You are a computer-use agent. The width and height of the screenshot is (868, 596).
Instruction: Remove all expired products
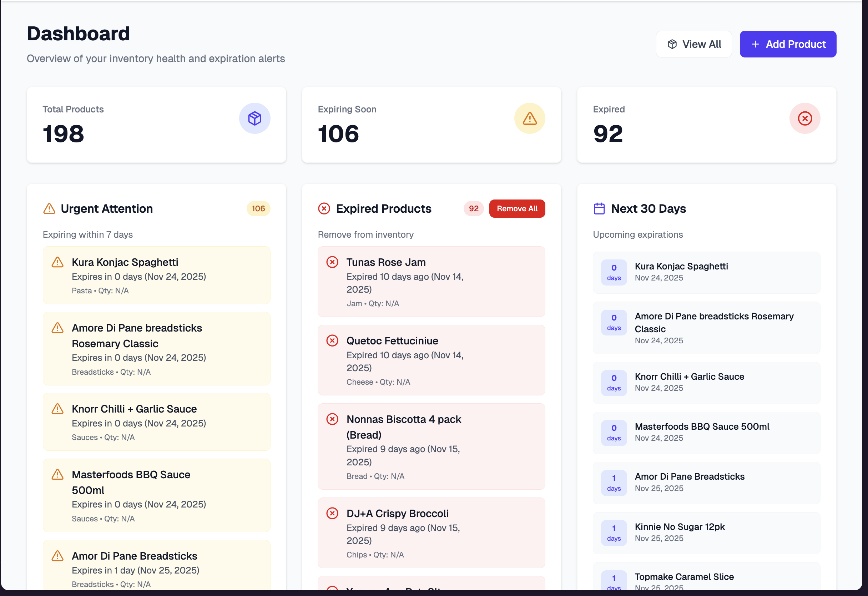(x=517, y=208)
